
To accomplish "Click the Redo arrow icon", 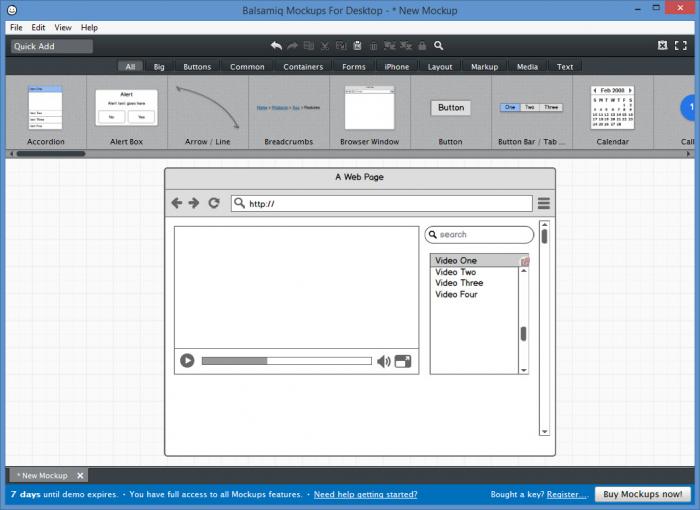I will pos(292,46).
